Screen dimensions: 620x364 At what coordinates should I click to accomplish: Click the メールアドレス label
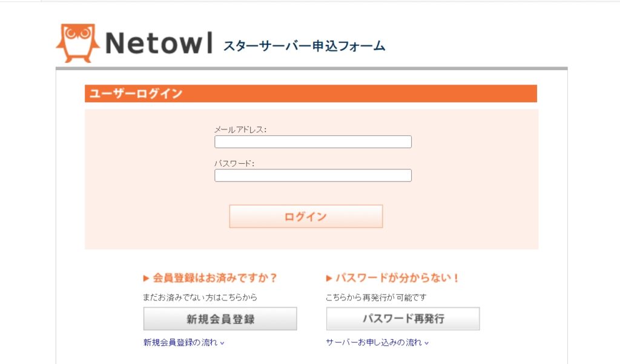point(240,129)
